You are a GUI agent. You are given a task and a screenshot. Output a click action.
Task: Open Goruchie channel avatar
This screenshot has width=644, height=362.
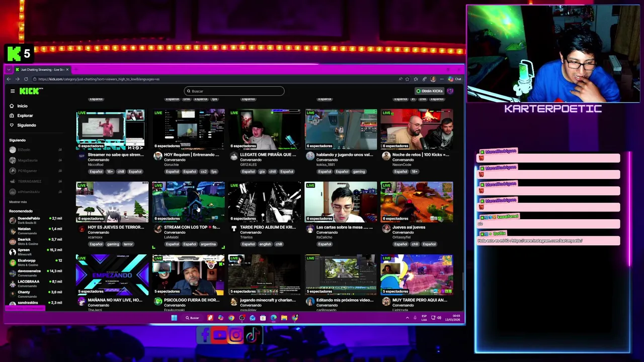[x=157, y=156]
